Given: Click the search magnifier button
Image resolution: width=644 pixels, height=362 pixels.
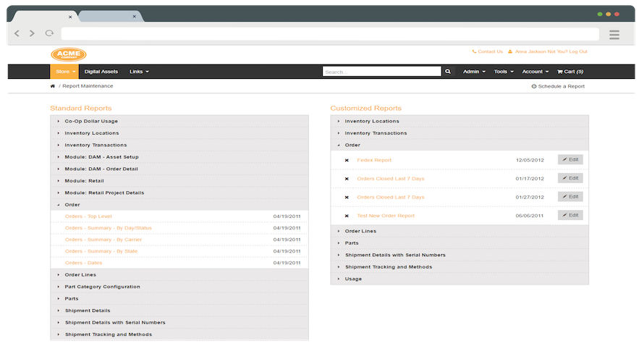Looking at the screenshot, I should (448, 72).
